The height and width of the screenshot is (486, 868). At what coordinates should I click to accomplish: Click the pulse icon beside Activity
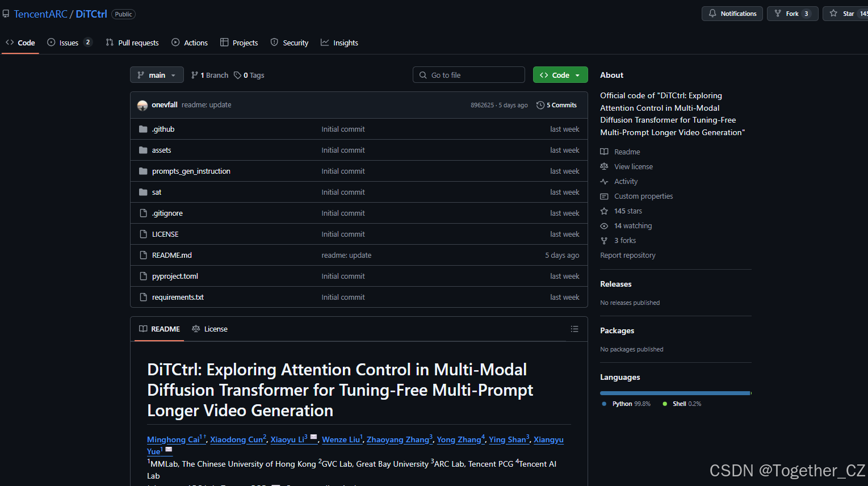(x=604, y=181)
